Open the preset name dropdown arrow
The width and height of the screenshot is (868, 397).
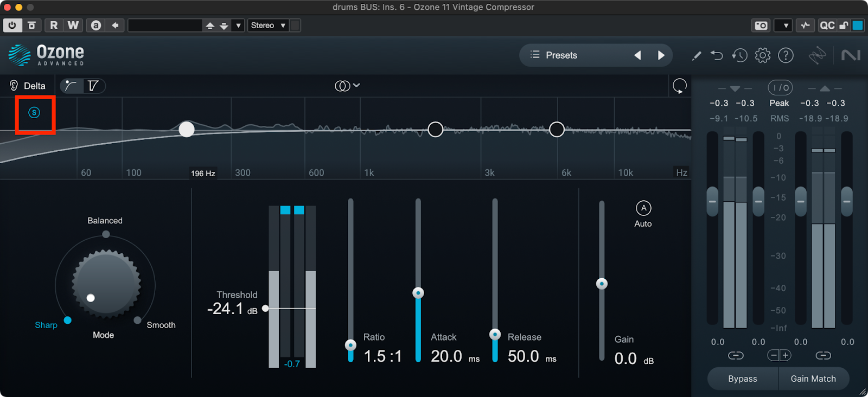coord(238,25)
